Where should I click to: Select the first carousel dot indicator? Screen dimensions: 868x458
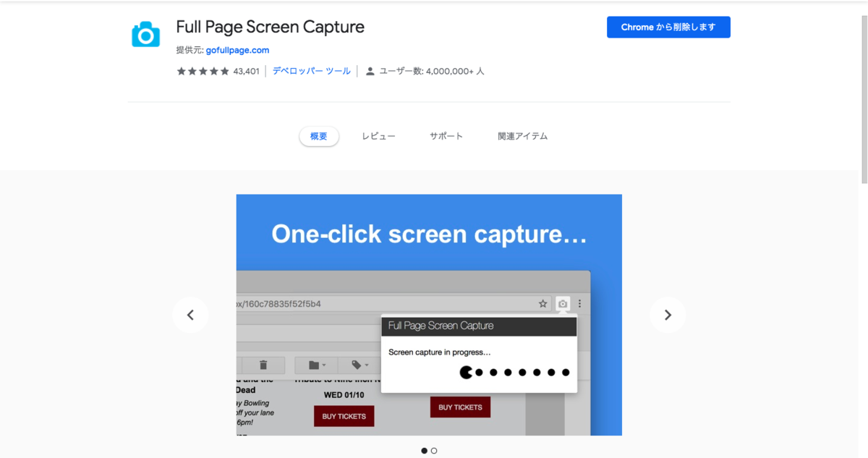point(424,451)
